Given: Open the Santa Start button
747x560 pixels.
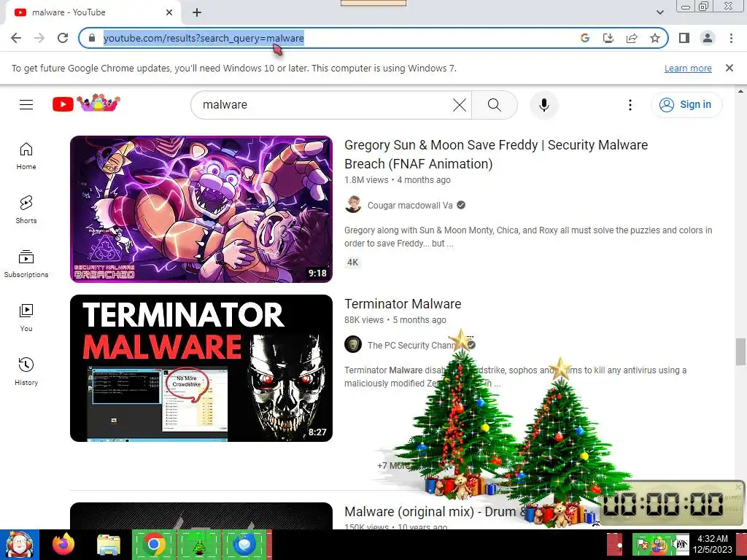Looking at the screenshot, I should pos(19,545).
